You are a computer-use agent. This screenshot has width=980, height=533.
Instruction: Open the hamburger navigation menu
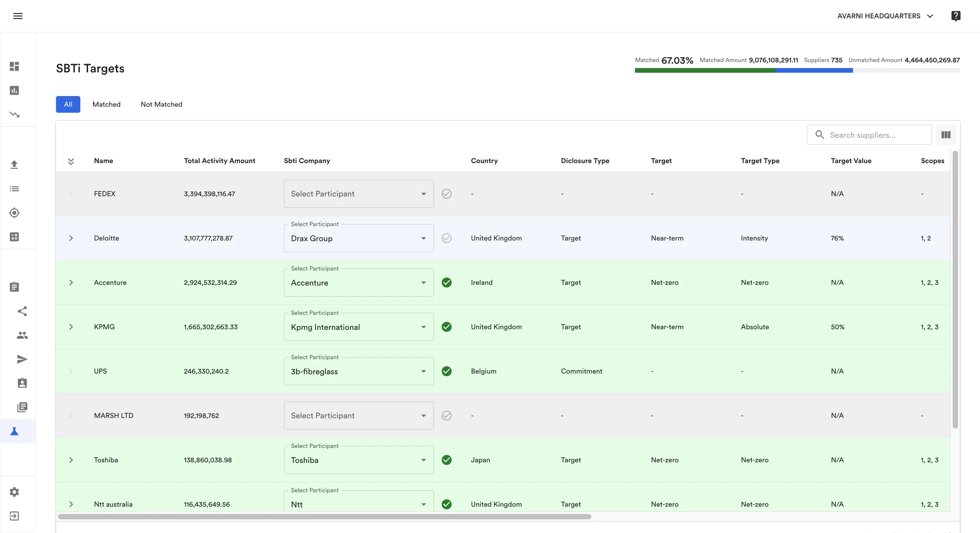pos(18,16)
